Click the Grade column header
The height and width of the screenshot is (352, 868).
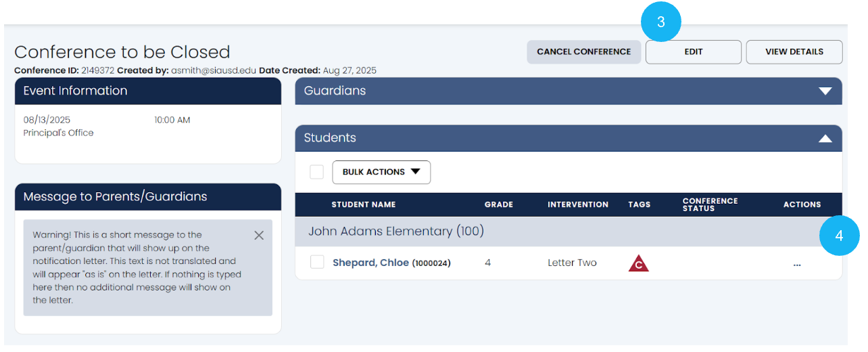click(x=498, y=204)
